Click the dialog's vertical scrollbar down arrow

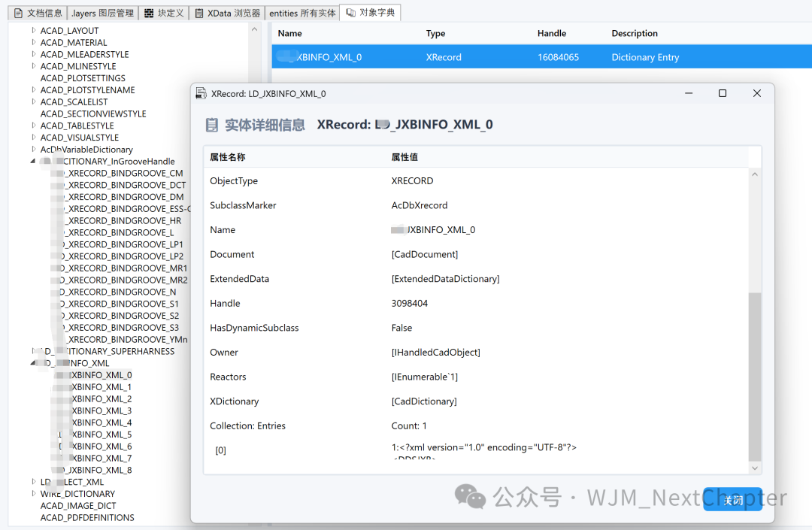754,467
